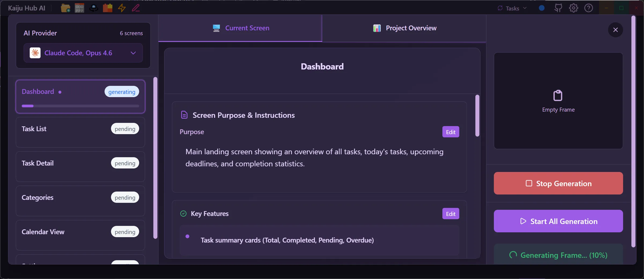The height and width of the screenshot is (279, 644).
Task: Open the grid calendar icon in top toolbar
Action: 79,8
